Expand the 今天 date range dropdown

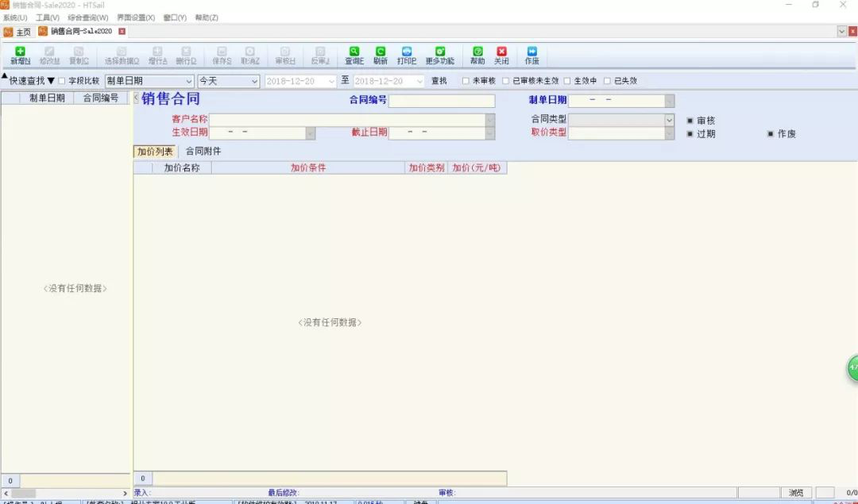point(254,81)
